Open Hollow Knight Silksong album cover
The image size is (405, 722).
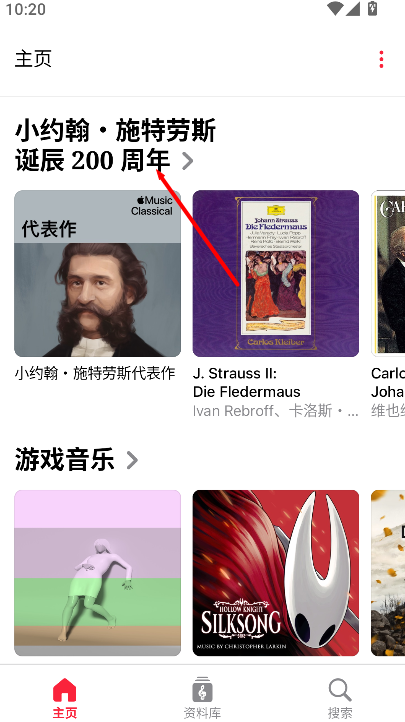[276, 573]
